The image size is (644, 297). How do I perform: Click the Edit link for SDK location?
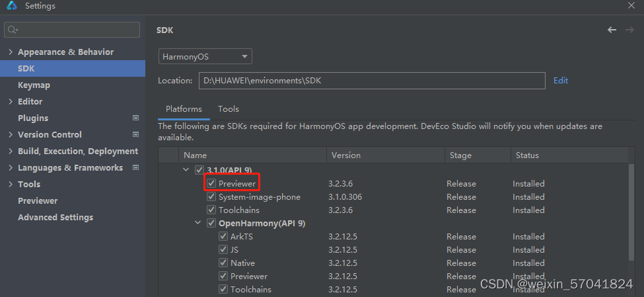pyautogui.click(x=561, y=81)
